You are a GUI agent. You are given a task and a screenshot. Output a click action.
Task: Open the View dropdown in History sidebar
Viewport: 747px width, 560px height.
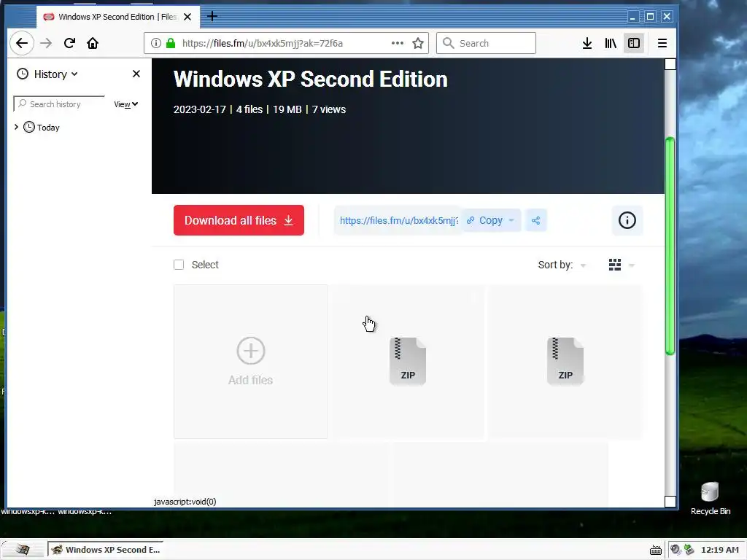point(125,104)
